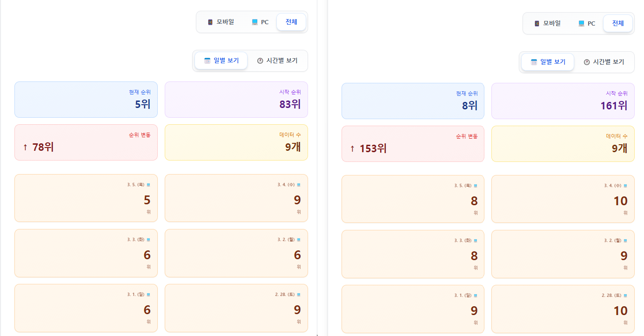Viewport: 644px width, 336px height.
Task: Click the 시작 순위 161위 card
Action: tap(563, 101)
